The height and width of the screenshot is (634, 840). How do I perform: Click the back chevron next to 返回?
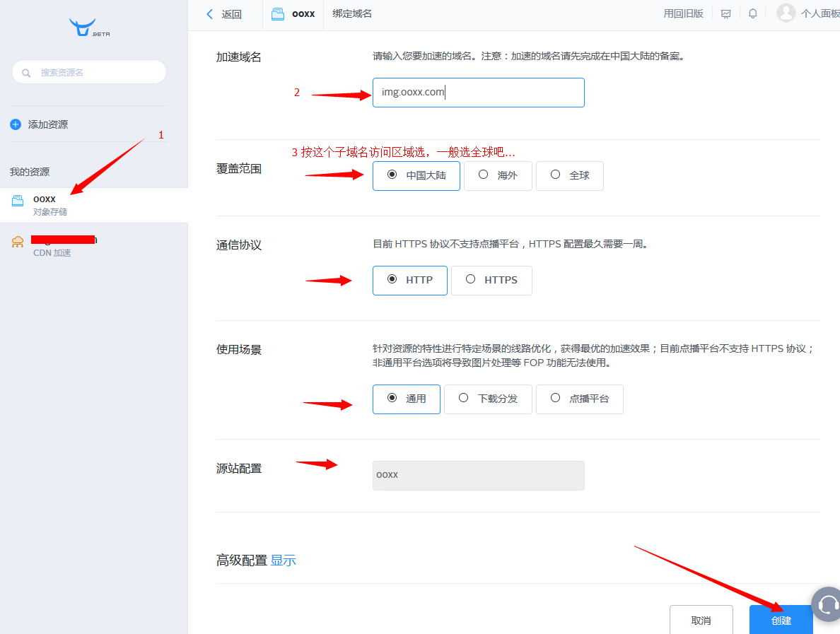(x=209, y=13)
